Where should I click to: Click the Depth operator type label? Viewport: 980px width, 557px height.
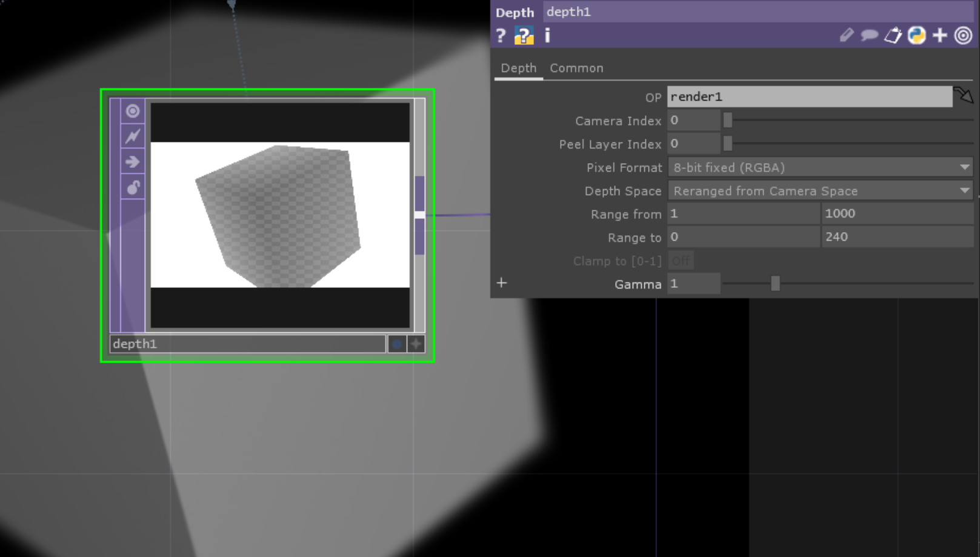[x=515, y=12]
